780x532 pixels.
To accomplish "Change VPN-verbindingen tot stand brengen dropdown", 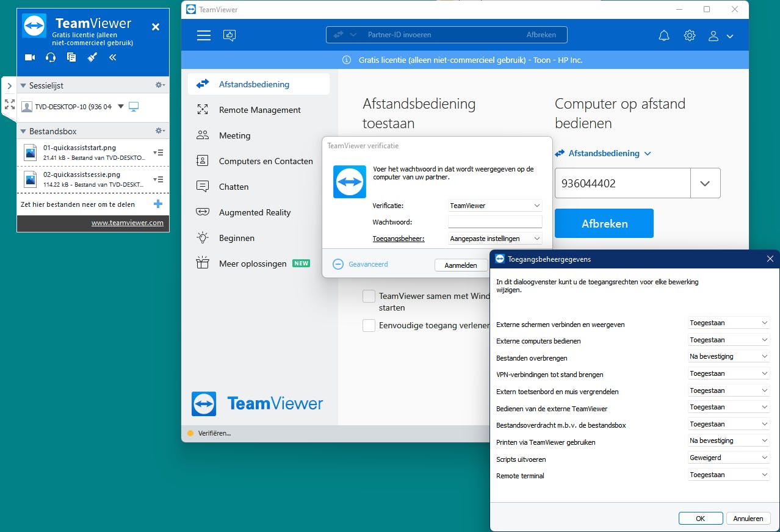I will point(729,373).
